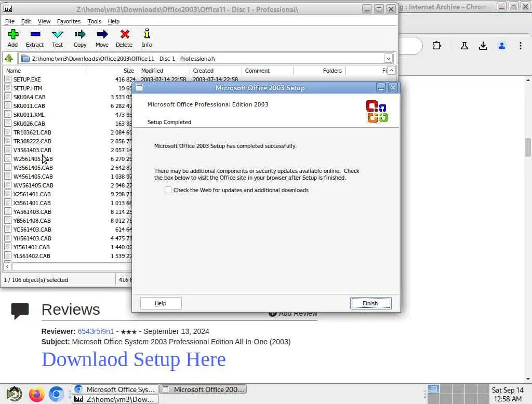This screenshot has height=404, width=532.
Task: Sort by the Folders column header
Action: [320, 71]
